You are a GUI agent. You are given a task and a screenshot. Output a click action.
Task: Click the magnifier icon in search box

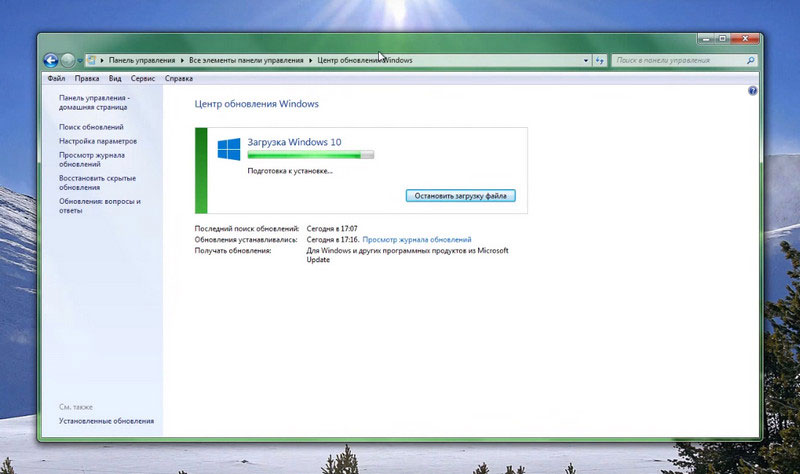pyautogui.click(x=751, y=60)
